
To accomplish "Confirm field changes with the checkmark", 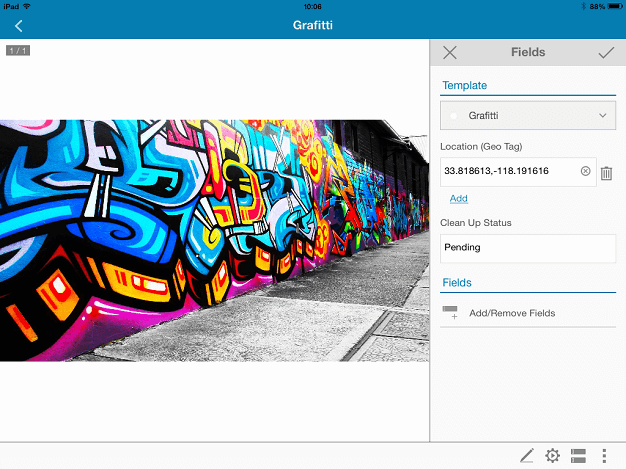I will 606,52.
